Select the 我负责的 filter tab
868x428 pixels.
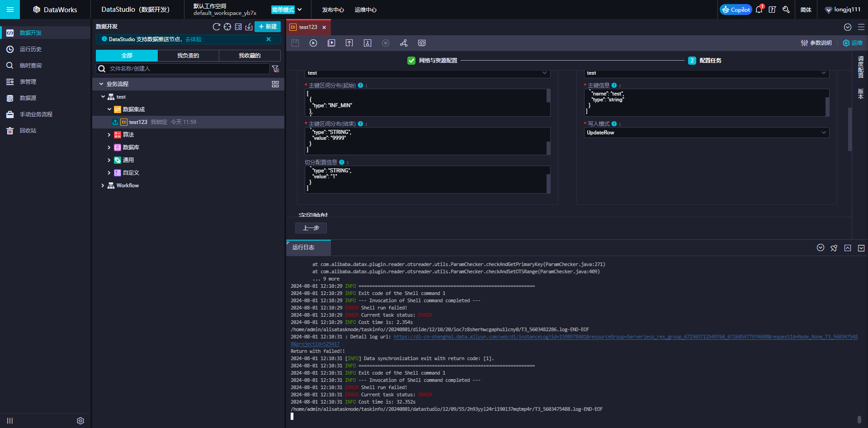[188, 55]
